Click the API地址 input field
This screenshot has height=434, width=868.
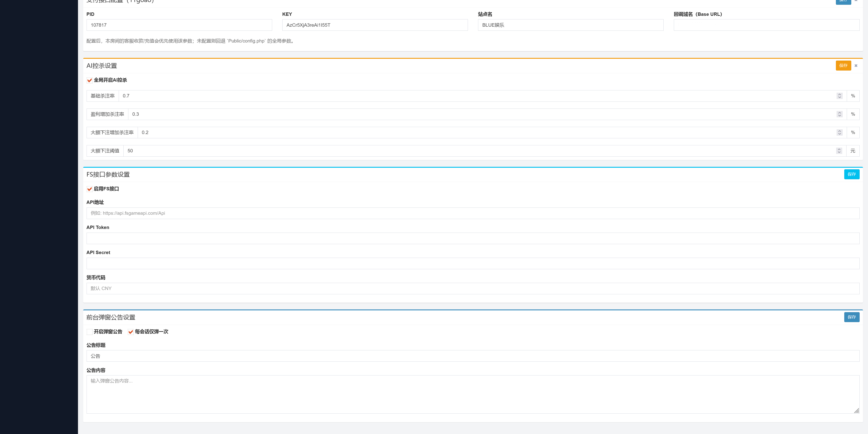(473, 213)
